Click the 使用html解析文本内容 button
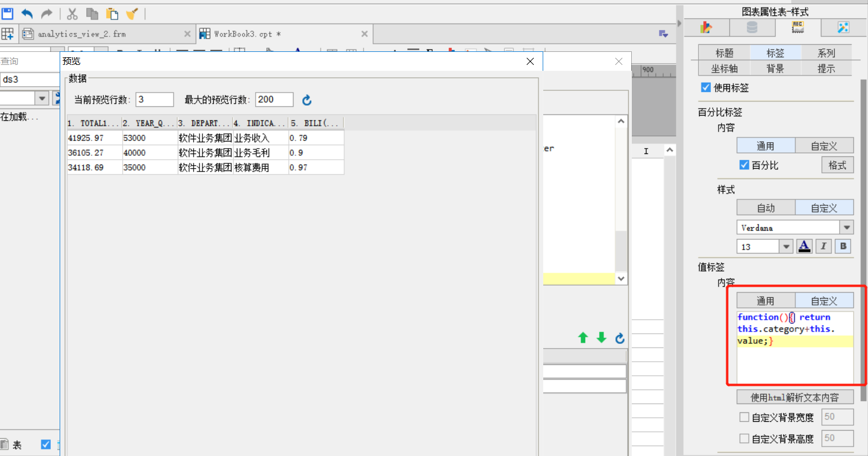 (x=794, y=397)
